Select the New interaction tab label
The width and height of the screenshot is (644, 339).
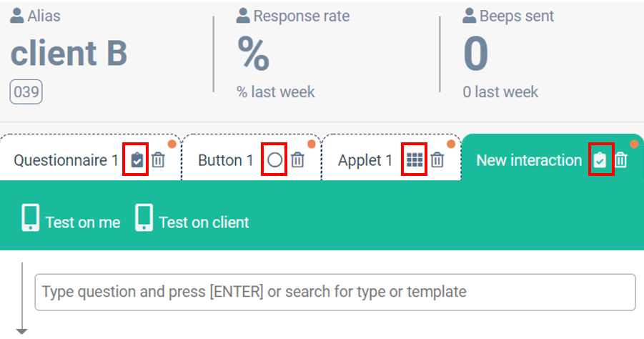[x=529, y=160]
